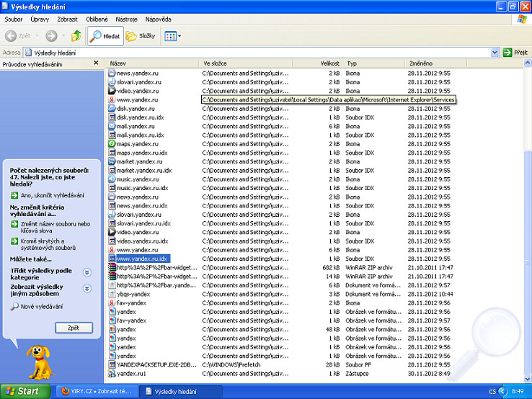Click the Forward arrow in the toolbar
The image size is (532, 399).
[50, 36]
